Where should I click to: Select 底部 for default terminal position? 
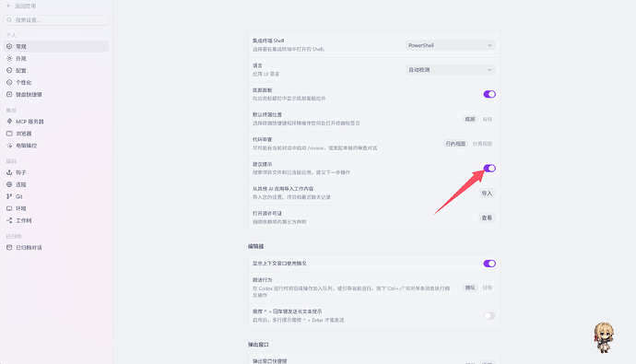(470, 119)
